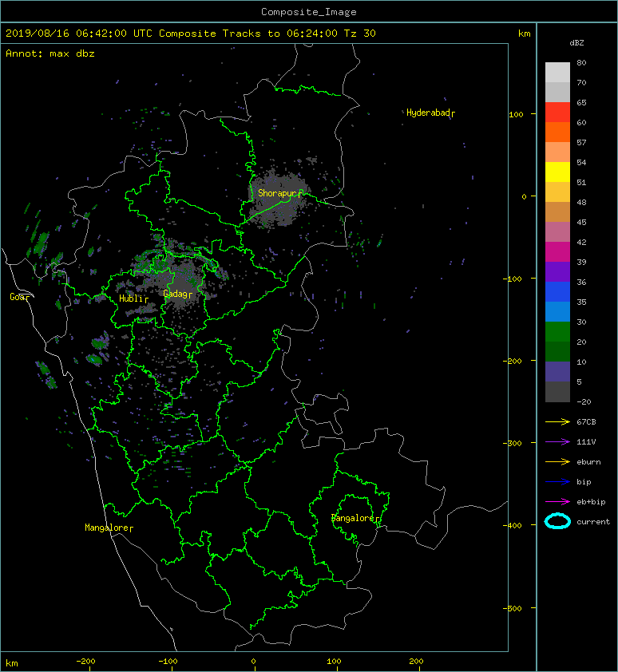Click the km unit label at top right
Screen dimensions: 618x672
524,34
